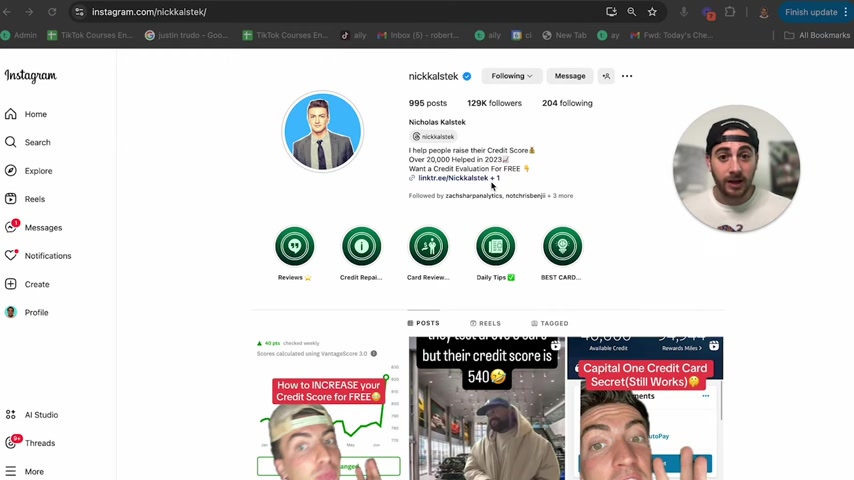Image resolution: width=854 pixels, height=480 pixels.
Task: Open the browser extensions puzzle icon
Action: 730,12
